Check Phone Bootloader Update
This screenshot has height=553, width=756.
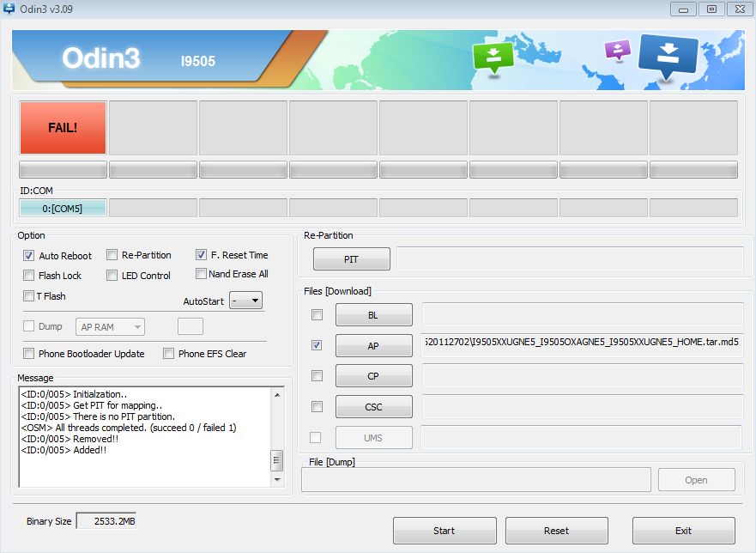[x=28, y=353]
